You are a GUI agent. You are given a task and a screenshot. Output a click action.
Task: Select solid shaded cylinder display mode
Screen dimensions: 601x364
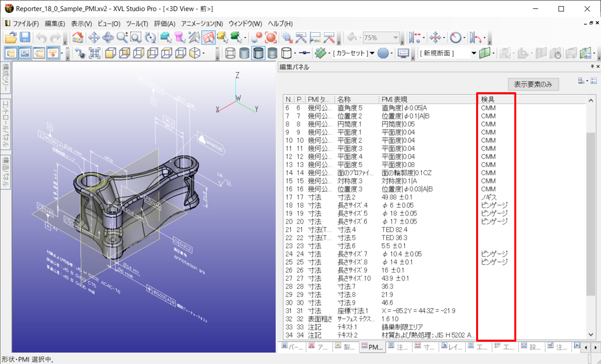(244, 53)
